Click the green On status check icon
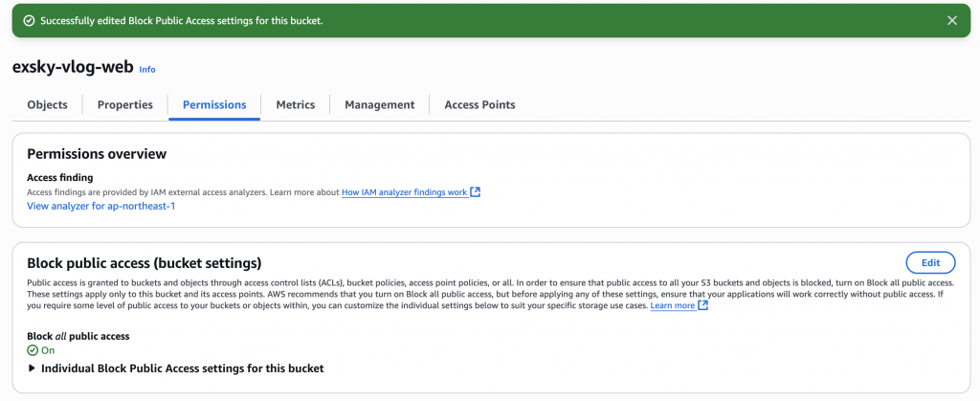 tap(33, 350)
